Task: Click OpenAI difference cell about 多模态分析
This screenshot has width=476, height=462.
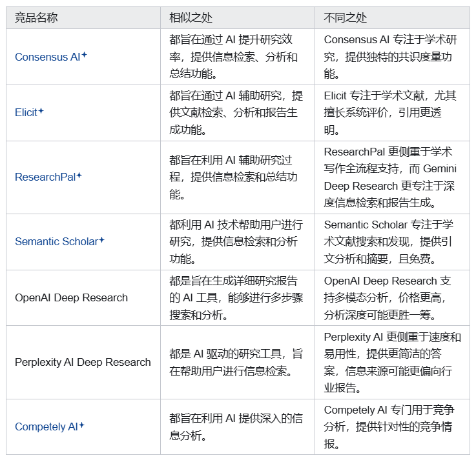Action: coord(392,297)
